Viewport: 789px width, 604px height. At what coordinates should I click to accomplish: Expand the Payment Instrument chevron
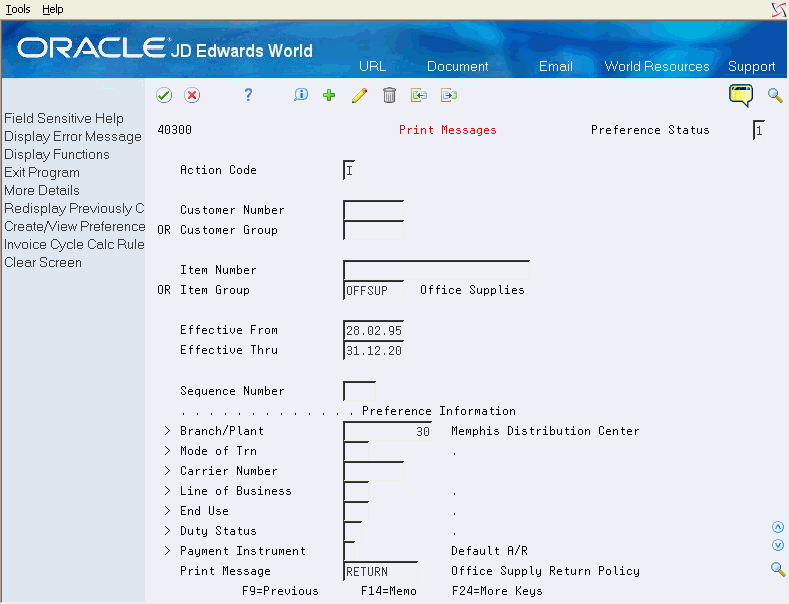[x=167, y=551]
